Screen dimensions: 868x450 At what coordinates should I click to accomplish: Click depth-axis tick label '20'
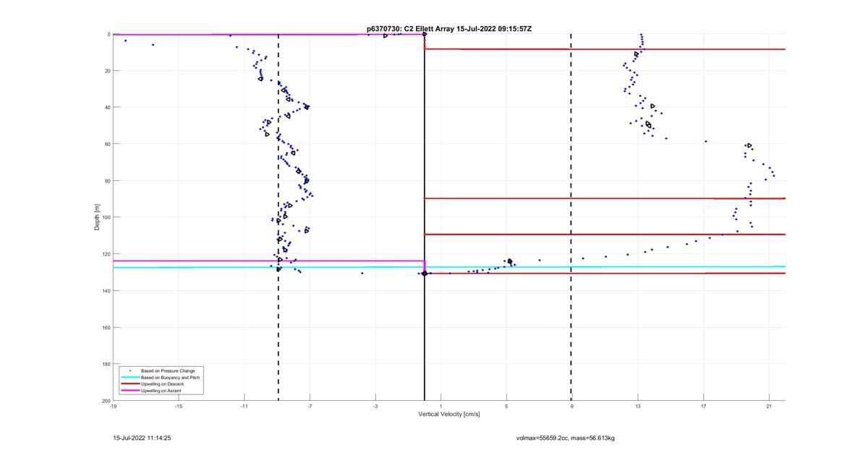(107, 71)
